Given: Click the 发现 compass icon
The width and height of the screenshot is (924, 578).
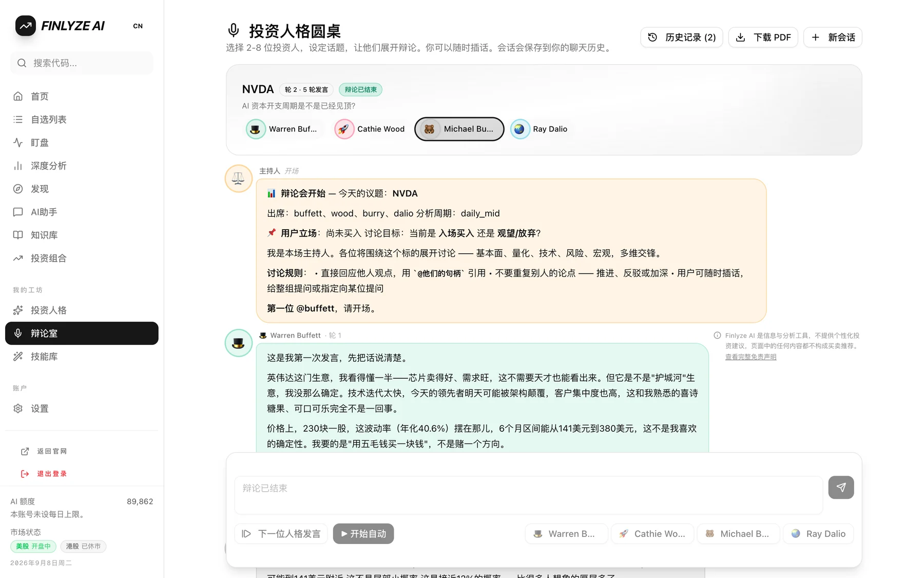Looking at the screenshot, I should (x=18, y=189).
